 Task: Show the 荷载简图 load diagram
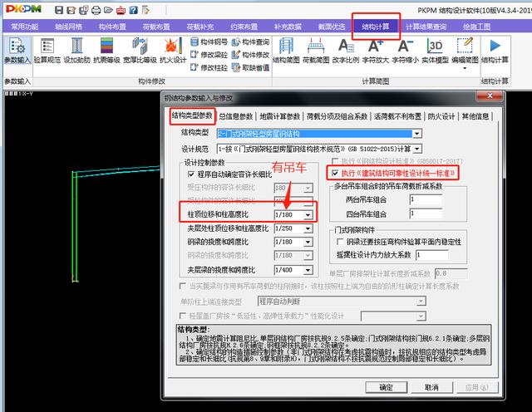point(316,51)
